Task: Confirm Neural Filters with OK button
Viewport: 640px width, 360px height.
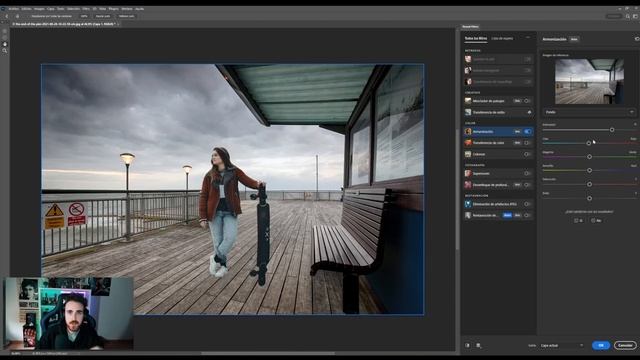Action: click(x=601, y=345)
